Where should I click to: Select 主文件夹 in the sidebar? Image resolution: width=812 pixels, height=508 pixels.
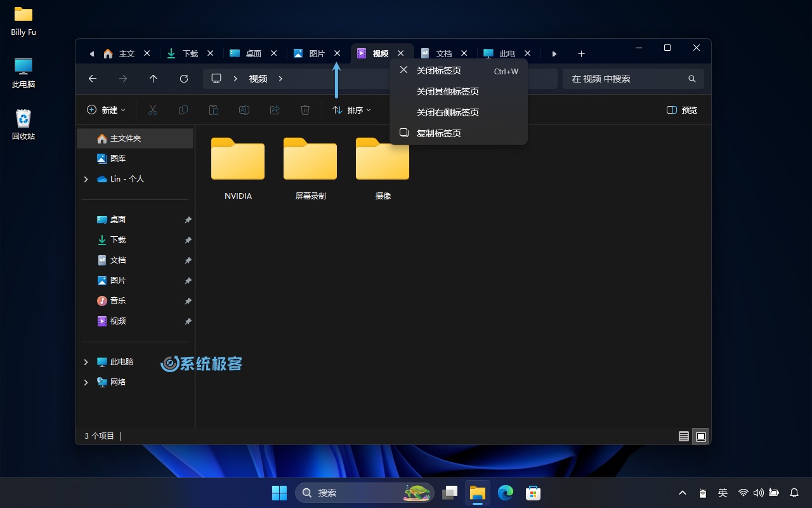point(135,138)
